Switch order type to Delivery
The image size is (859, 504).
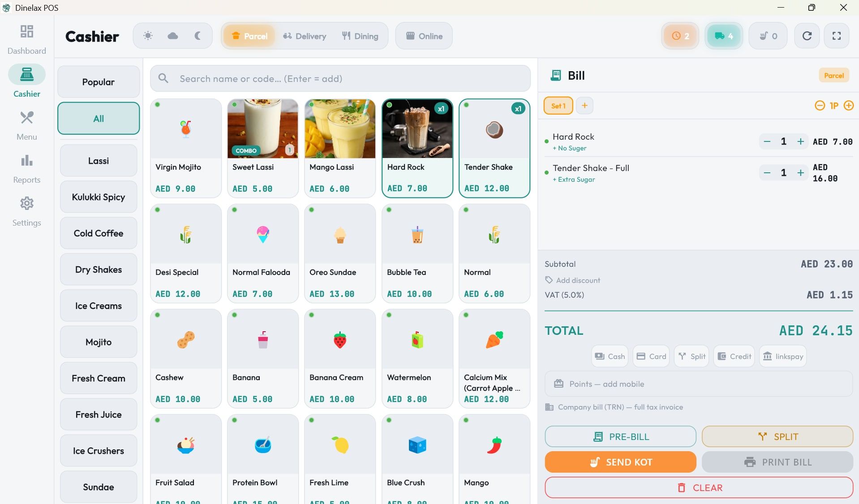(305, 36)
